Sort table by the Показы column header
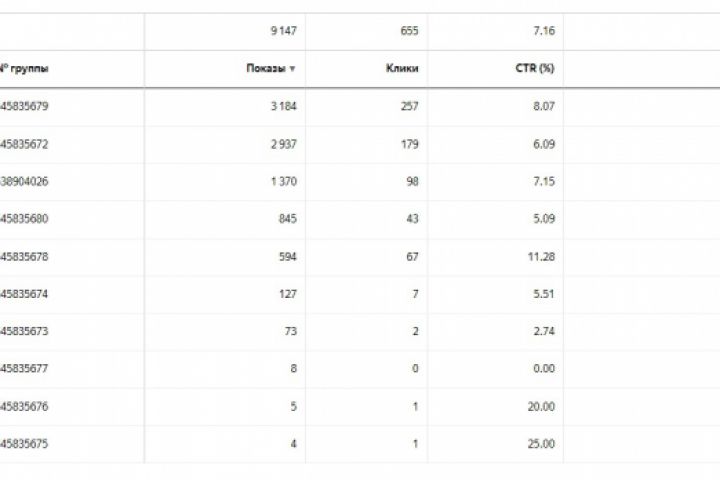The width and height of the screenshot is (720, 480). coord(265,69)
